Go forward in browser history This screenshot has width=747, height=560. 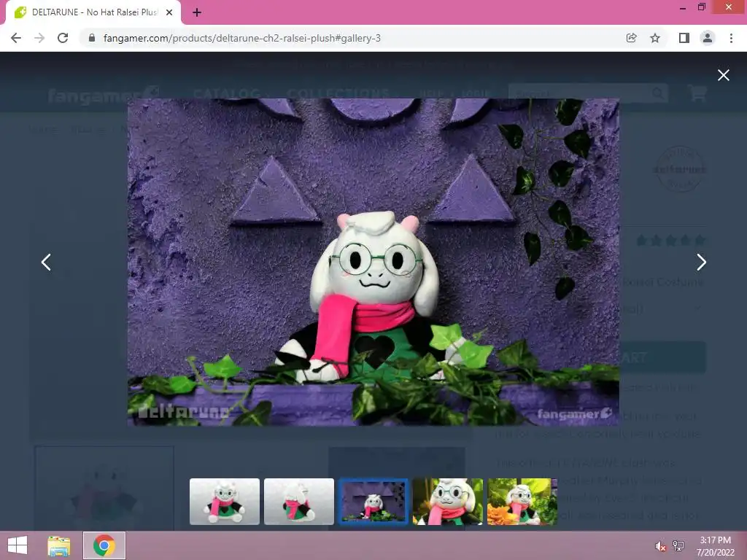coord(39,38)
